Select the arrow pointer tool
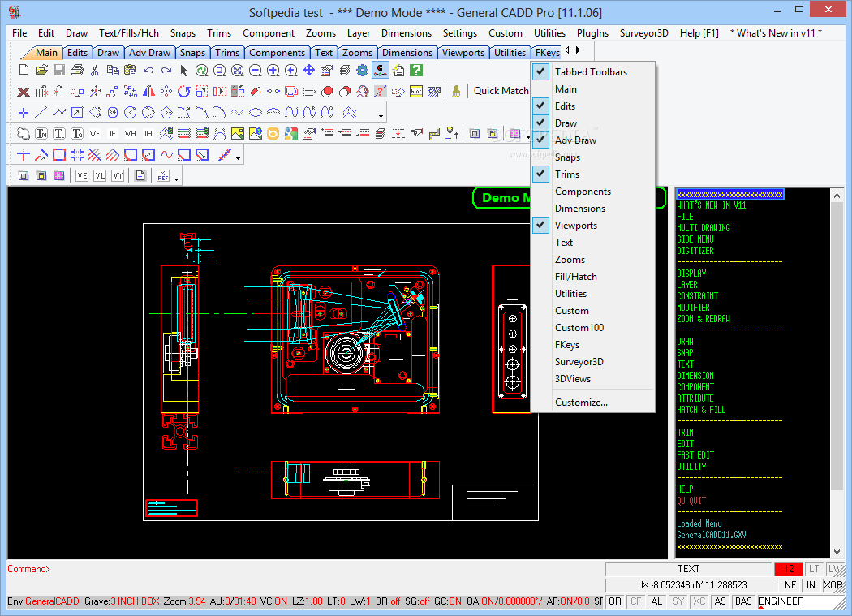 [x=183, y=70]
